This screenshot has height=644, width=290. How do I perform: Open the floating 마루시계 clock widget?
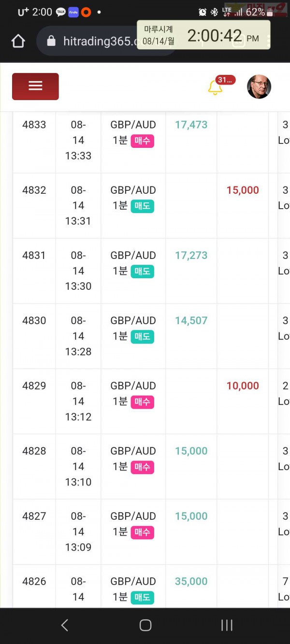point(203,35)
